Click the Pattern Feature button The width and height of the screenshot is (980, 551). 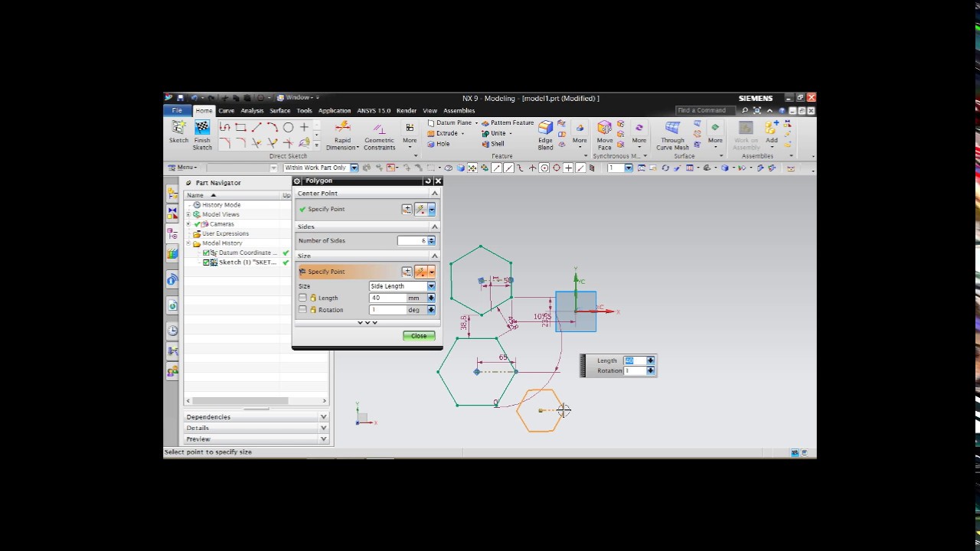[508, 122]
